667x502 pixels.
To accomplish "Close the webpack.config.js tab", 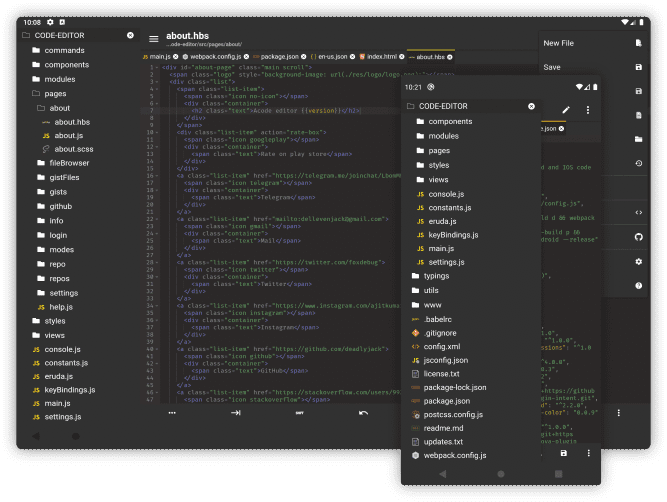I will 246,57.
